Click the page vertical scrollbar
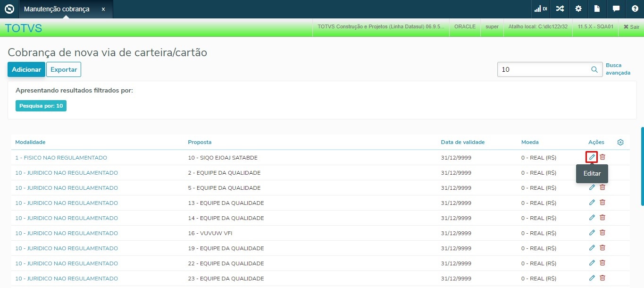 [x=642, y=166]
